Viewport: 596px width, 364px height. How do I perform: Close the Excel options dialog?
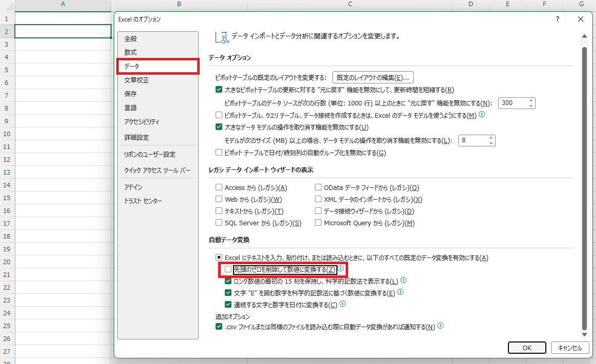[581, 19]
